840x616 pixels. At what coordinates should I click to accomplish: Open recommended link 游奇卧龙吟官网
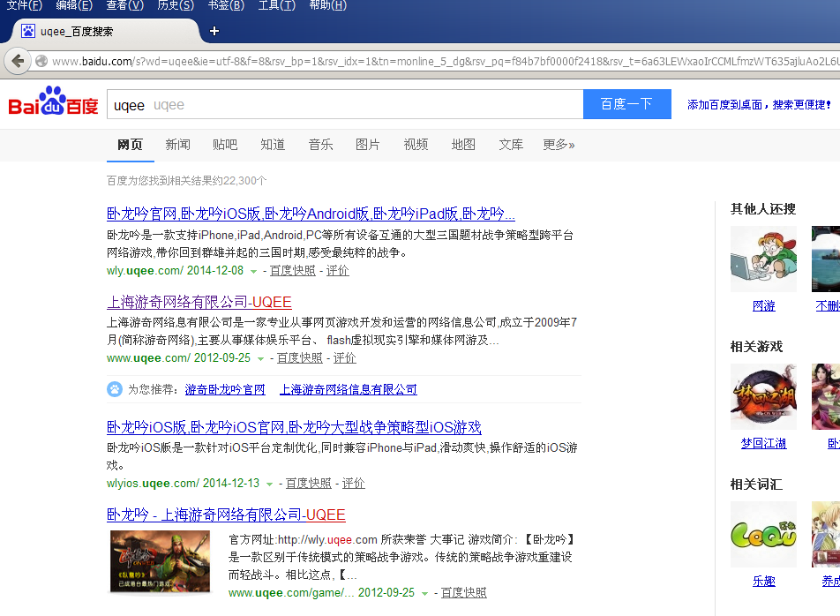(x=225, y=389)
